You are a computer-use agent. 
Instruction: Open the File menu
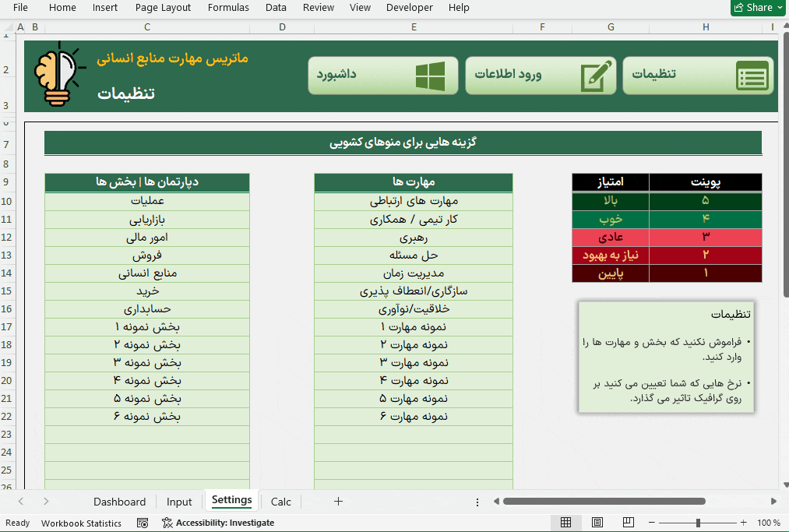tap(20, 8)
